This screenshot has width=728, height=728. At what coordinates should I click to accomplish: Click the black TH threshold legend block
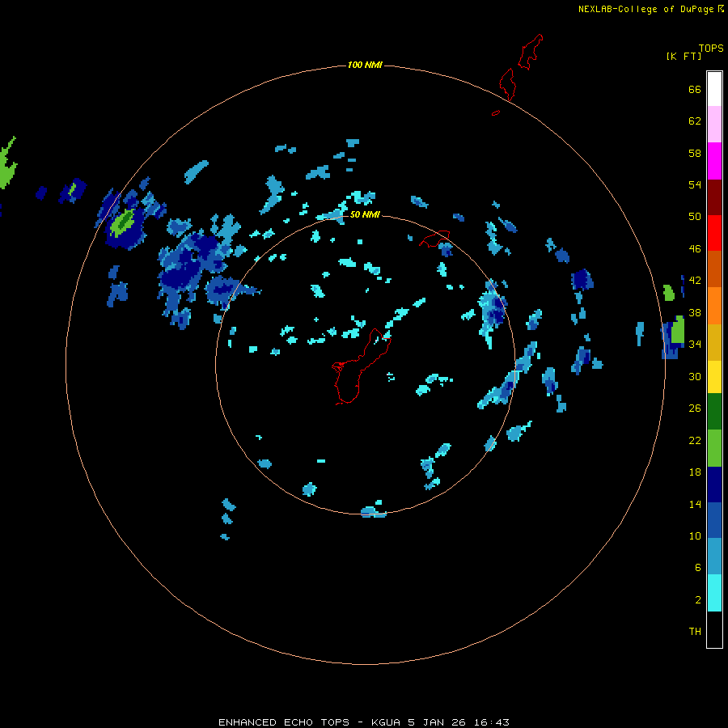coord(714,629)
